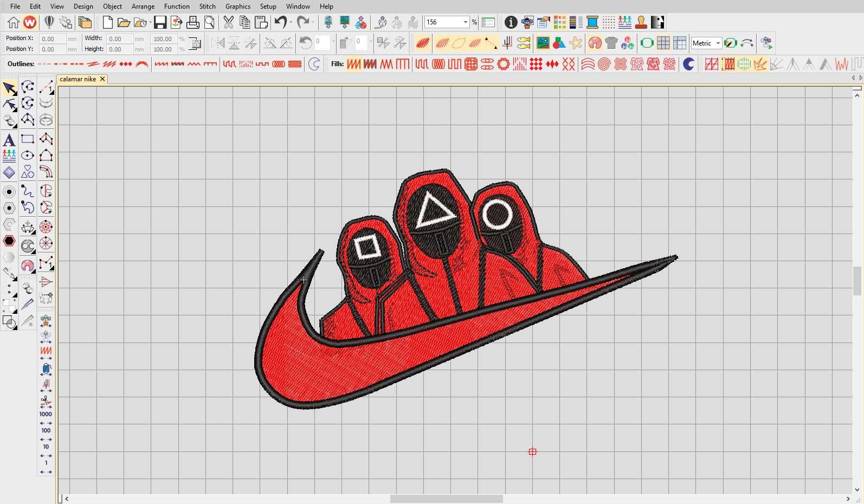Toggle proportional scaling lock
The image size is (864, 504).
point(195,43)
